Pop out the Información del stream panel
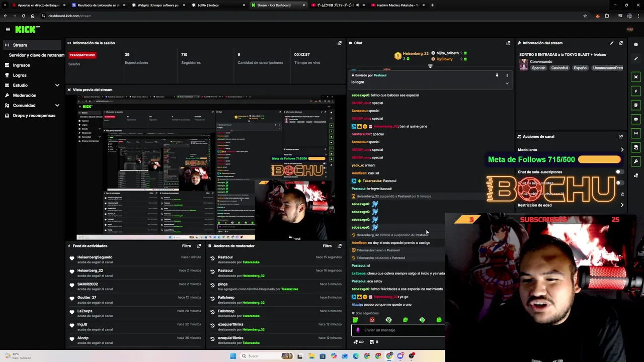 621,43
